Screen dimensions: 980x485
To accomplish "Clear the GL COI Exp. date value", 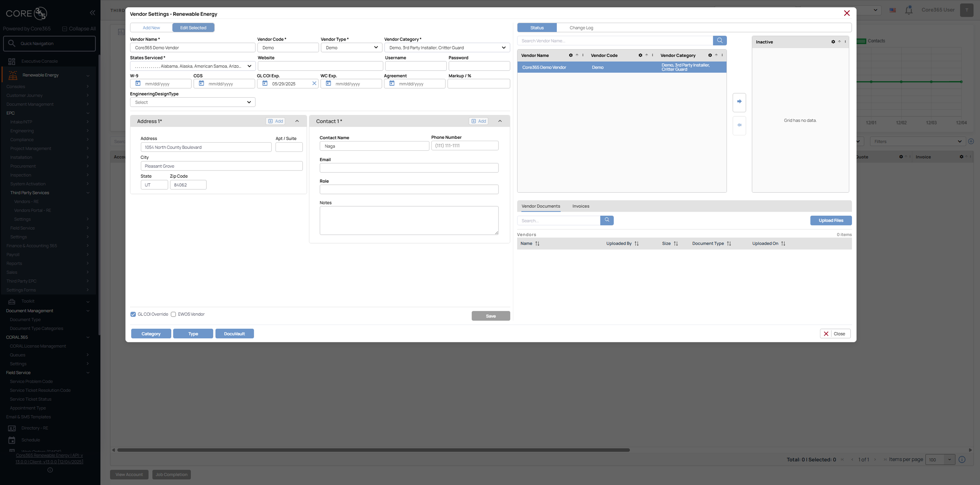I will [314, 84].
